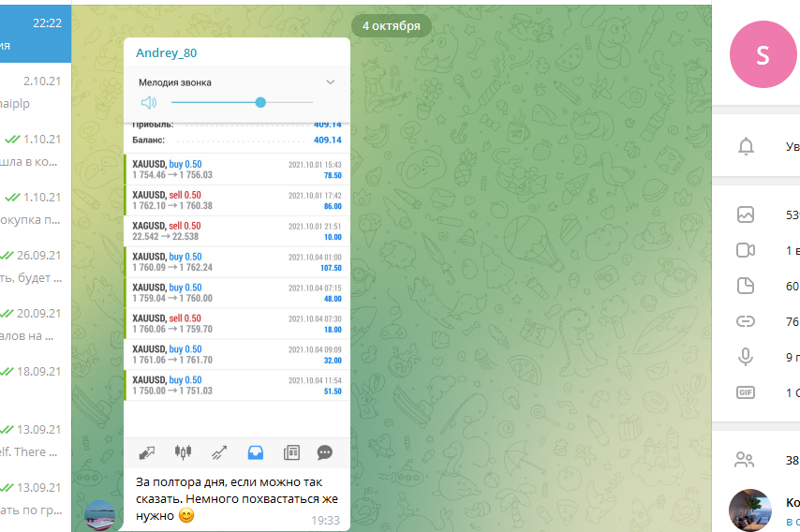Viewport: 800px width, 532px height.
Task: Open voice messages microphone icon
Action: coord(746,357)
